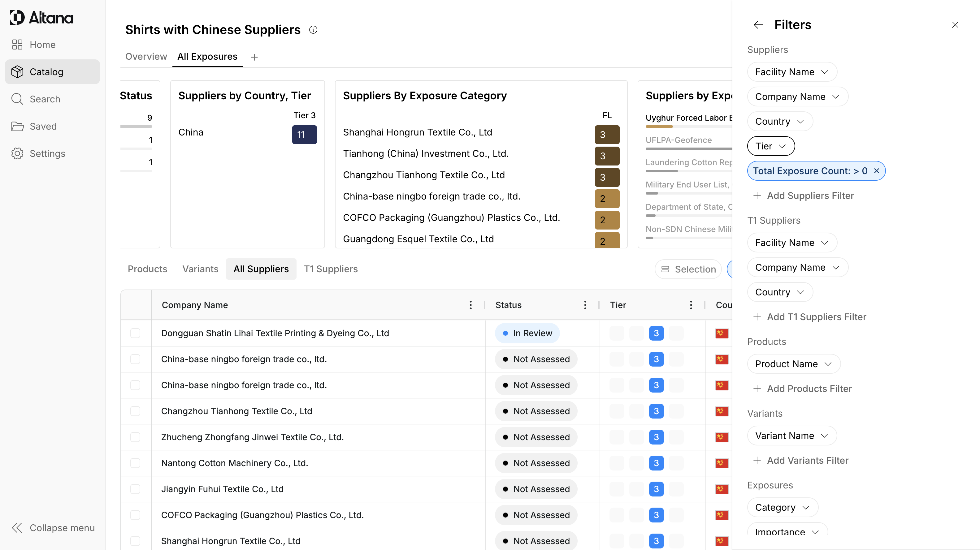Switch to the Overview tab
Screen dimensions: 980x550
[146, 57]
